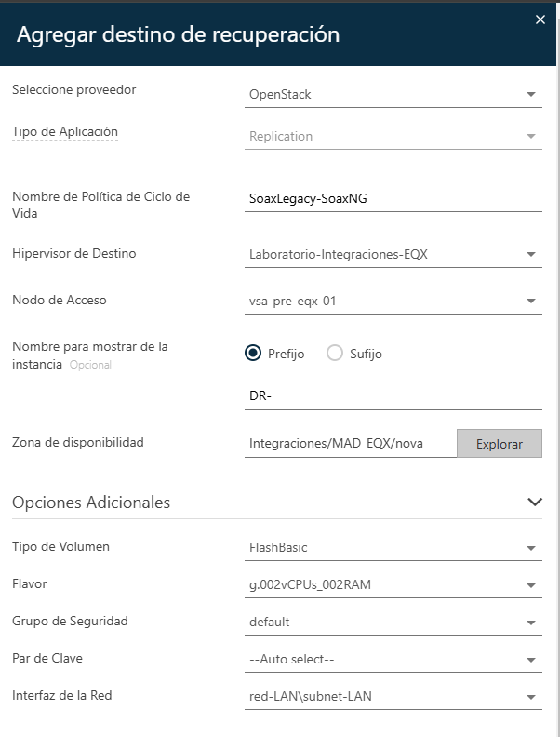Click the Flavor dropdown arrow
This screenshot has width=560, height=737.
[530, 585]
